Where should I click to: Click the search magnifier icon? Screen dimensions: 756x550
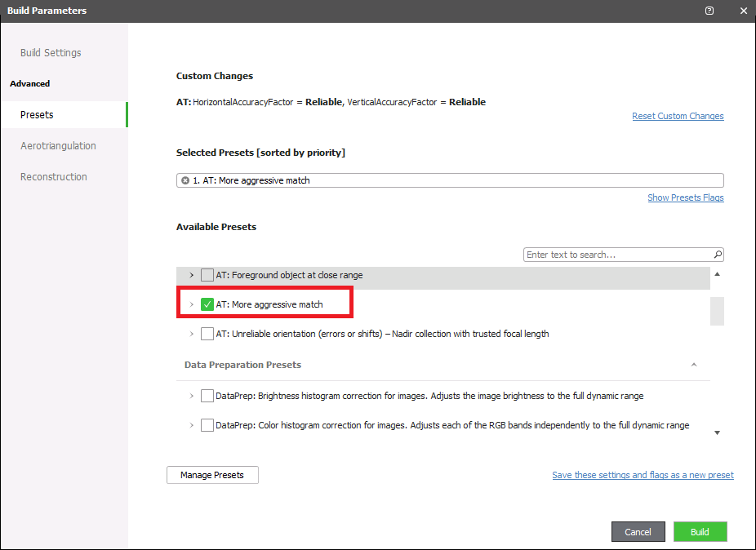pos(718,254)
